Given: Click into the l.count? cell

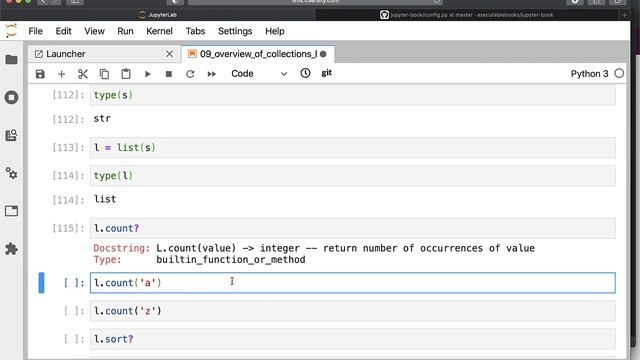Looking at the screenshot, I should [x=353, y=228].
